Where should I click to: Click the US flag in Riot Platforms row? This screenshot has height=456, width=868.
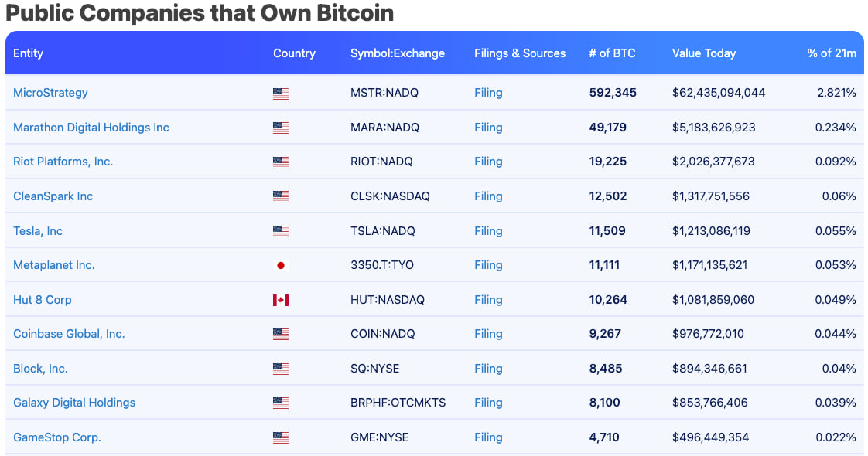tap(281, 162)
